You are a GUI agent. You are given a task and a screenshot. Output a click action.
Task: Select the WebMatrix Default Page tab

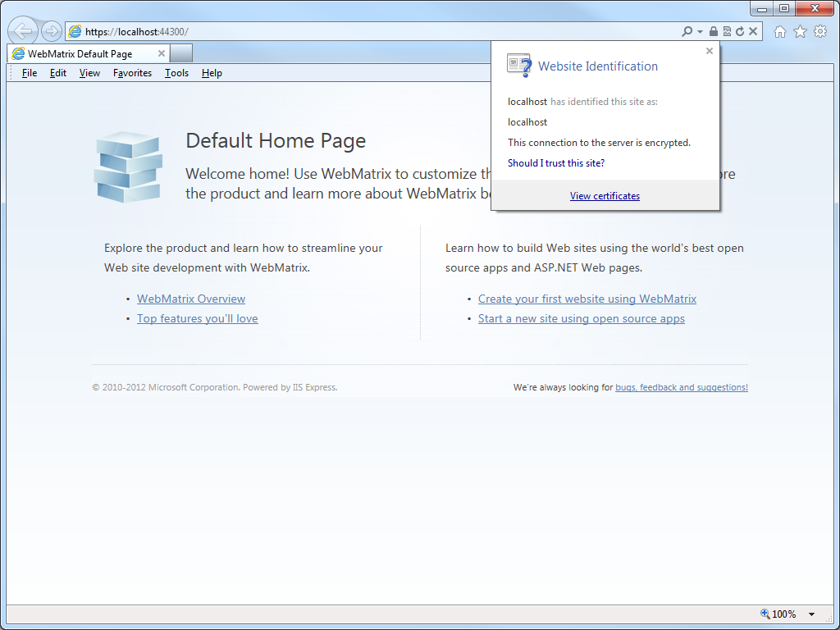(80, 53)
